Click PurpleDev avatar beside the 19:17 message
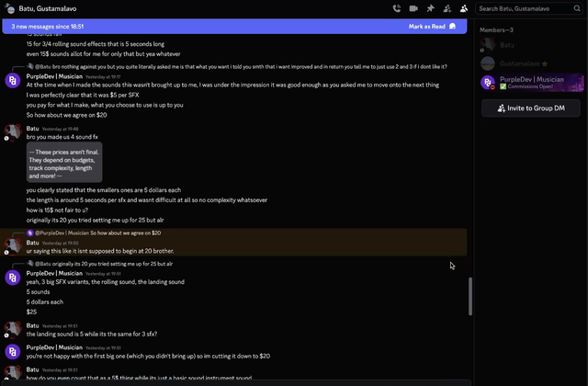The image size is (588, 386). click(12, 81)
